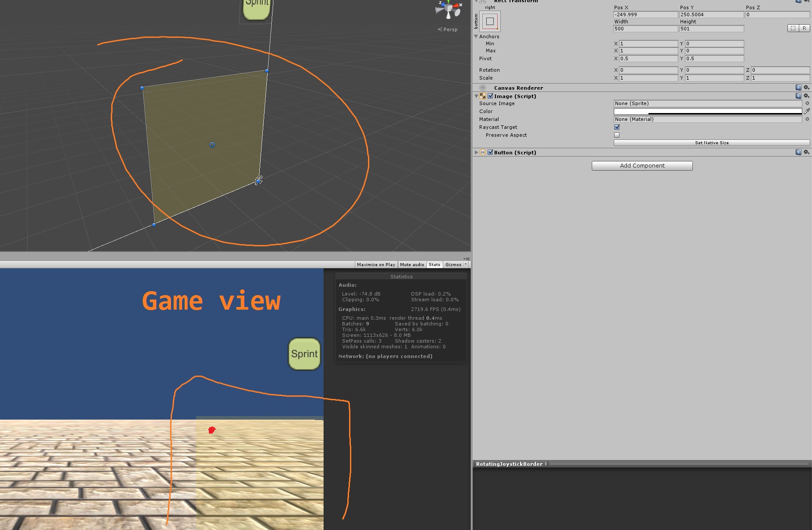Click the Width field
The width and height of the screenshot is (812, 530).
(645, 29)
